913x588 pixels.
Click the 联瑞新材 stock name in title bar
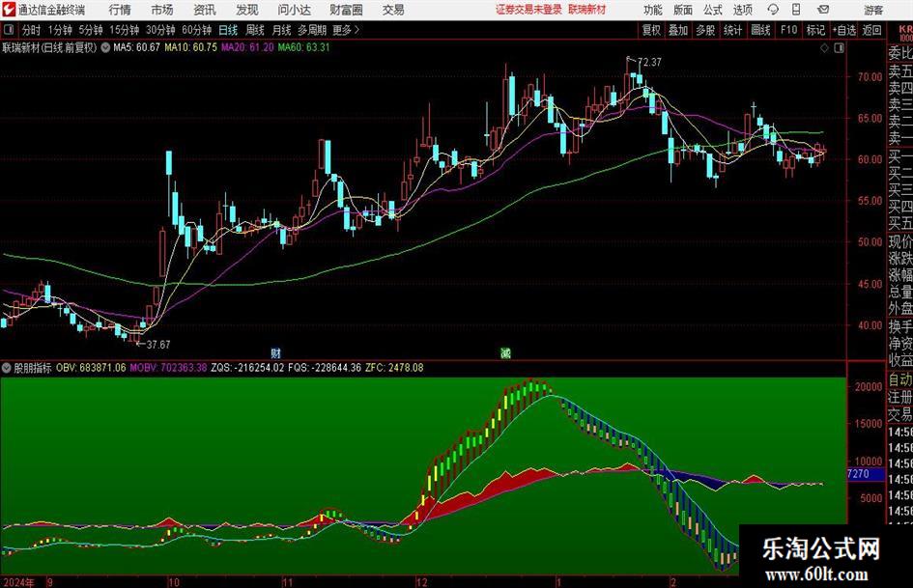coord(587,10)
